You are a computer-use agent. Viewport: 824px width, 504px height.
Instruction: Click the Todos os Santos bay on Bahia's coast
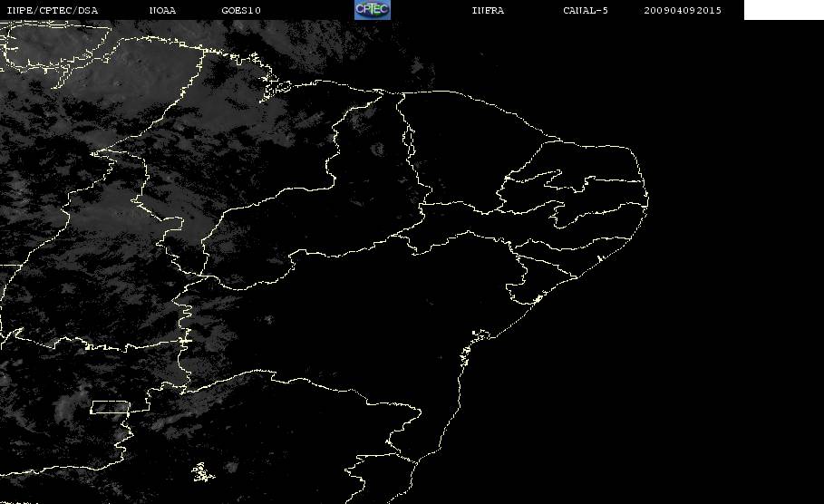coord(481,334)
